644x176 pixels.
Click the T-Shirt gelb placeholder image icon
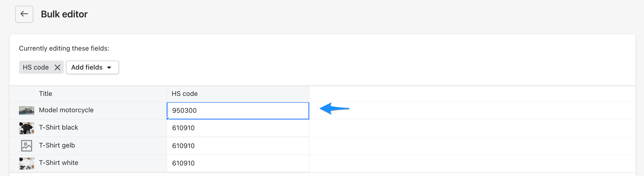coord(27,146)
